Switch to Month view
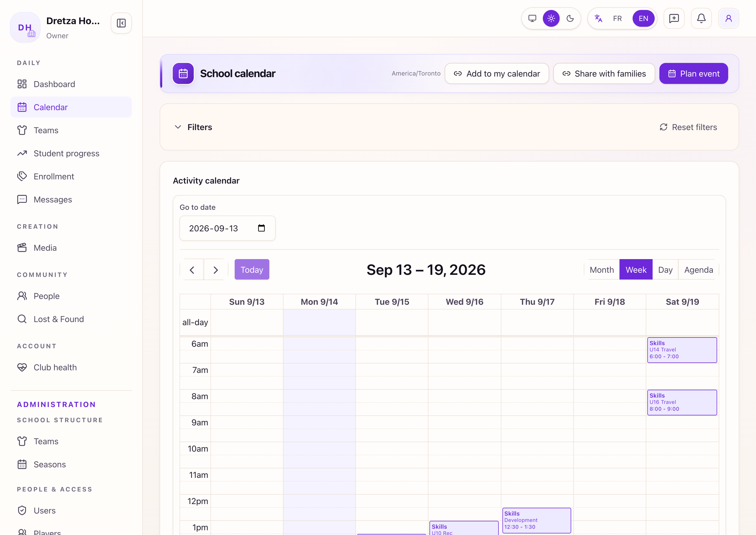The height and width of the screenshot is (535, 756). pos(601,270)
